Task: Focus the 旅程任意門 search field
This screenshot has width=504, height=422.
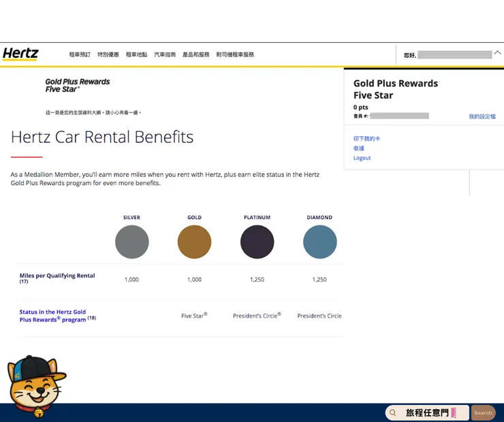Action: click(427, 412)
